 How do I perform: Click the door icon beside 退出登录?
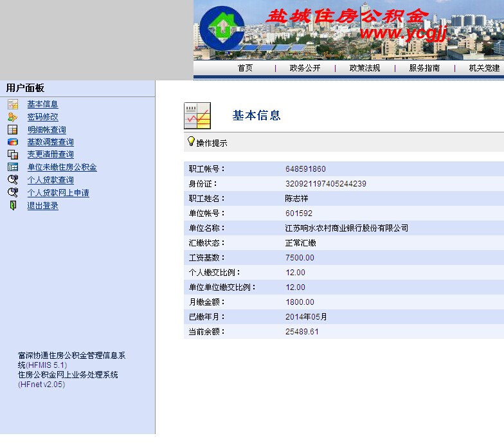(x=13, y=206)
